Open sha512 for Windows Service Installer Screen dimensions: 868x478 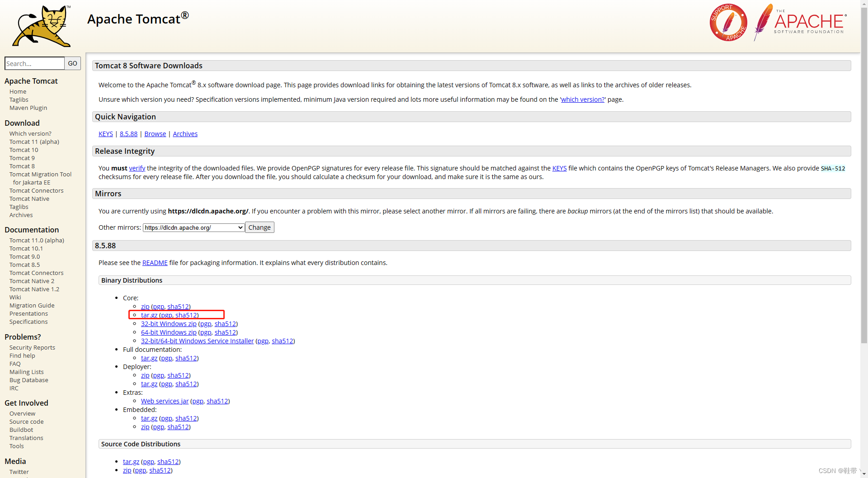pos(282,341)
